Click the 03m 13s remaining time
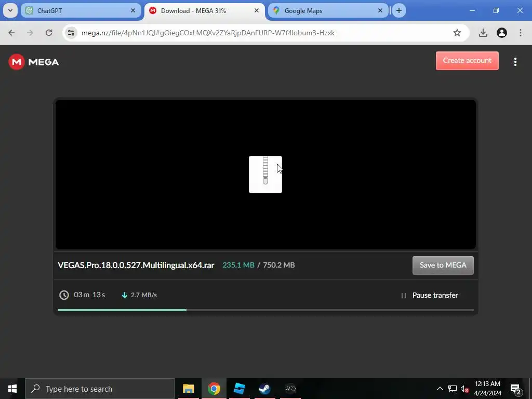Screen dimensions: 532x399 [x=89, y=295]
